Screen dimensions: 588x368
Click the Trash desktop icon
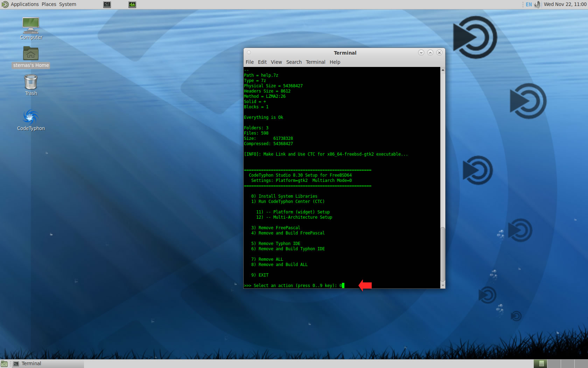coord(31,83)
